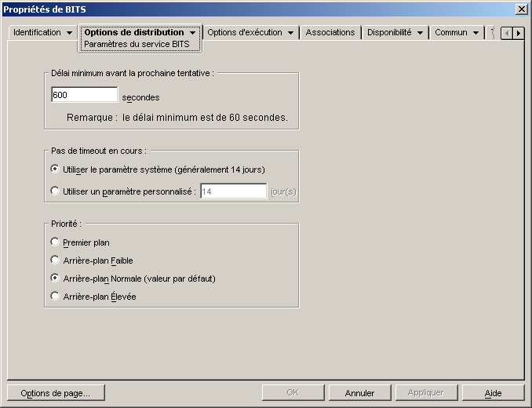Expand the Commun tab dropdown arrow
Viewport: 532px width, 408px height.
476,33
